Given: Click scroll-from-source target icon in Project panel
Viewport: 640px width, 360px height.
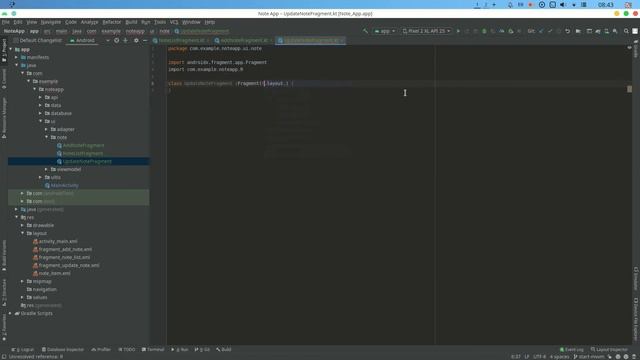Looking at the screenshot, I should click(116, 40).
